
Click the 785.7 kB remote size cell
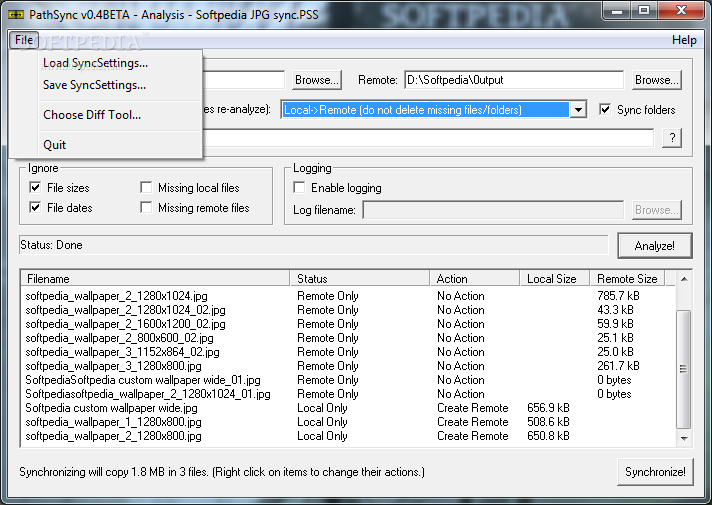[618, 296]
